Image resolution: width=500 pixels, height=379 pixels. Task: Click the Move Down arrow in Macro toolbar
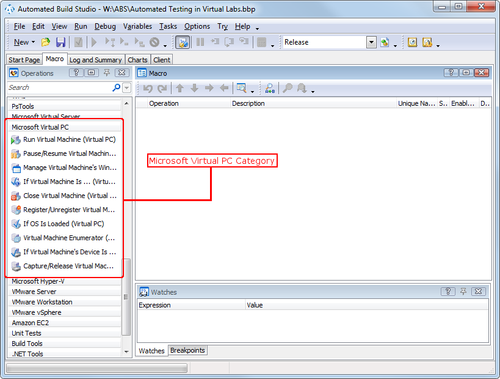click(194, 88)
